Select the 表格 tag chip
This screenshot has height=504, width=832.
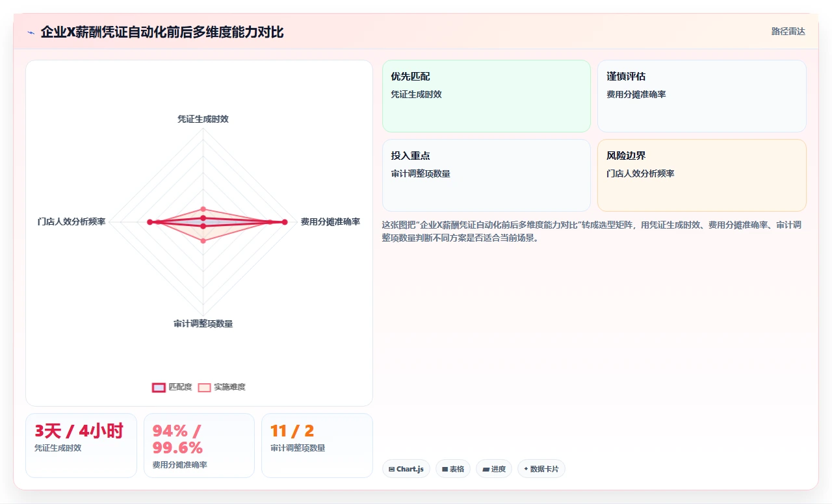click(453, 469)
